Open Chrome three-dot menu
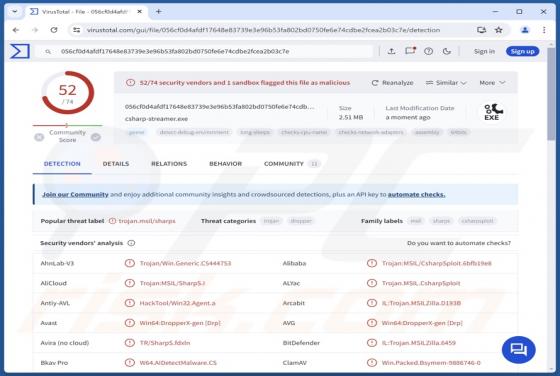 (x=544, y=30)
